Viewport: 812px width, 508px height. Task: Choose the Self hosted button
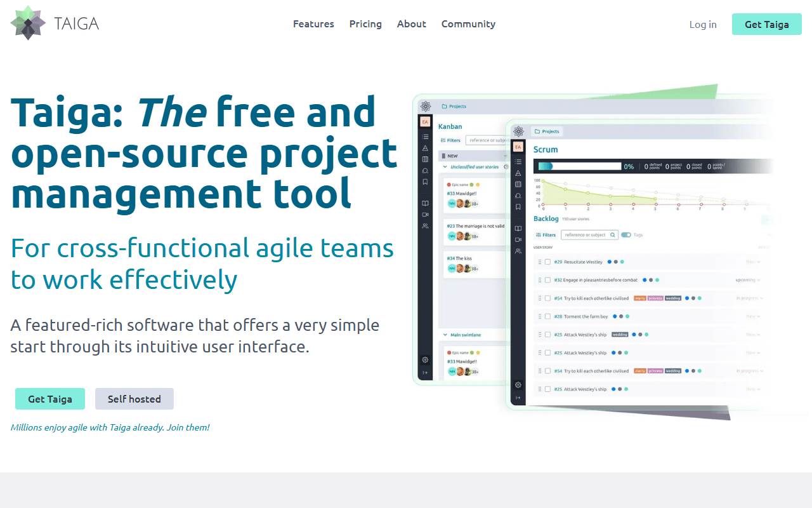pos(134,399)
